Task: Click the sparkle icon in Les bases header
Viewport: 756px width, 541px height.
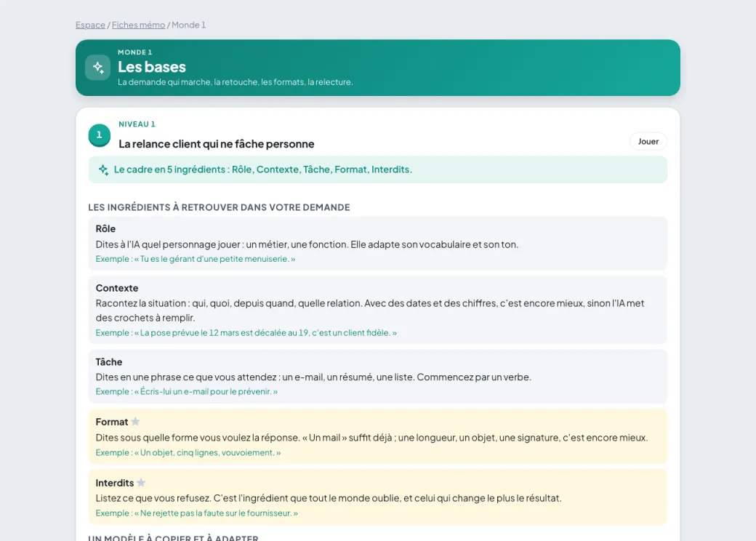Action: (x=98, y=68)
